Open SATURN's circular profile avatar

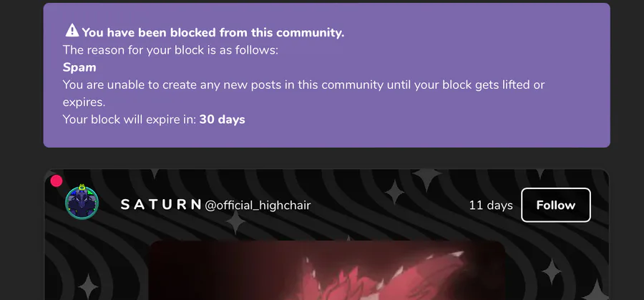(x=82, y=202)
